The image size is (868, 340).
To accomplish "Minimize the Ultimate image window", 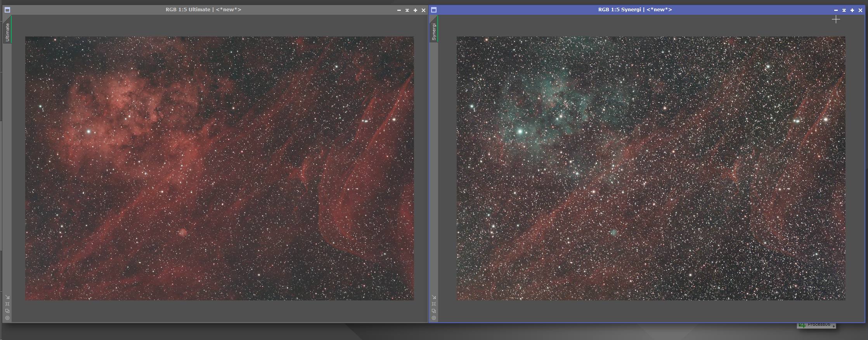I will 399,10.
